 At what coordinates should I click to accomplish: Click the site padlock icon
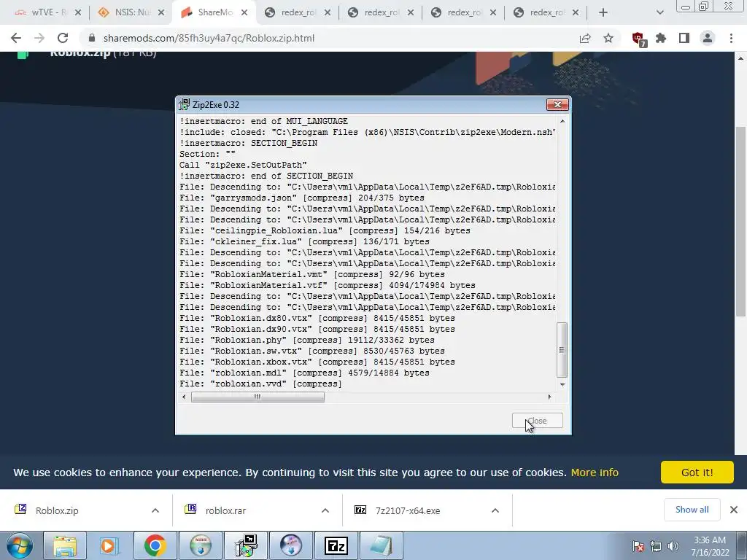coord(92,38)
